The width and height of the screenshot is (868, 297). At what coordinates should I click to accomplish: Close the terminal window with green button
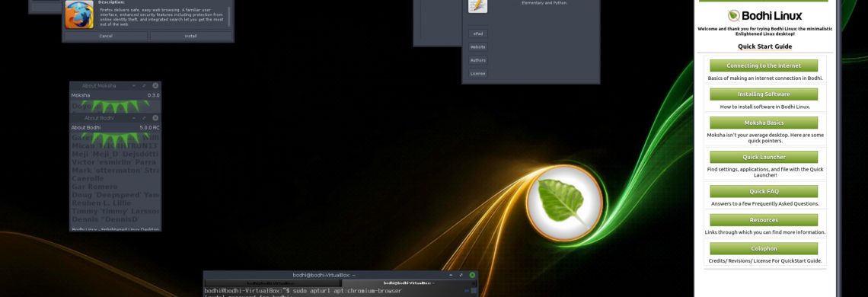pyautogui.click(x=472, y=275)
